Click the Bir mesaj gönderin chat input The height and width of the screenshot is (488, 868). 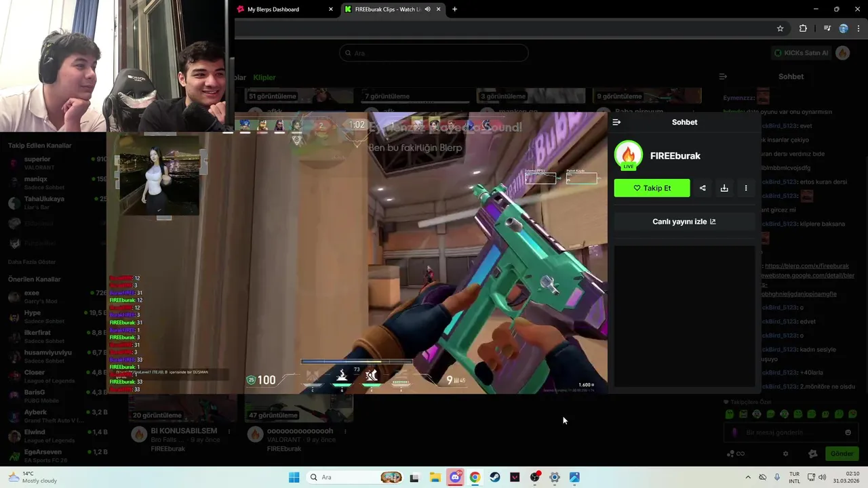coord(791,432)
